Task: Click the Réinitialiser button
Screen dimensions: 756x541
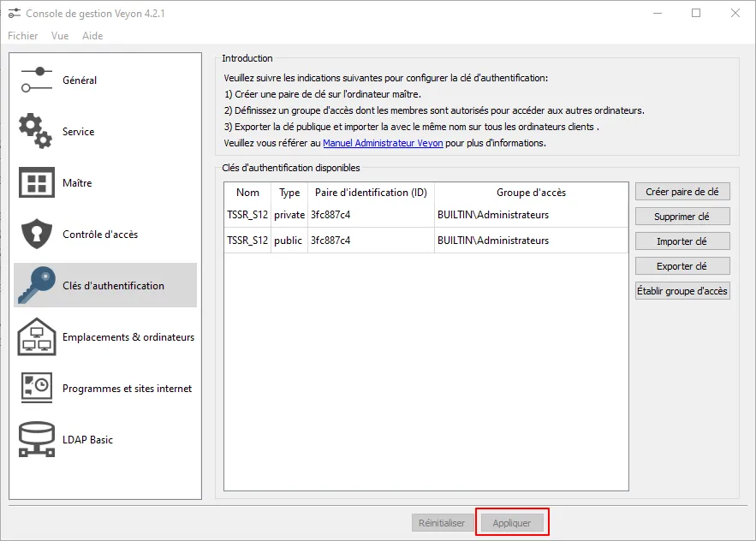Action: tap(442, 523)
